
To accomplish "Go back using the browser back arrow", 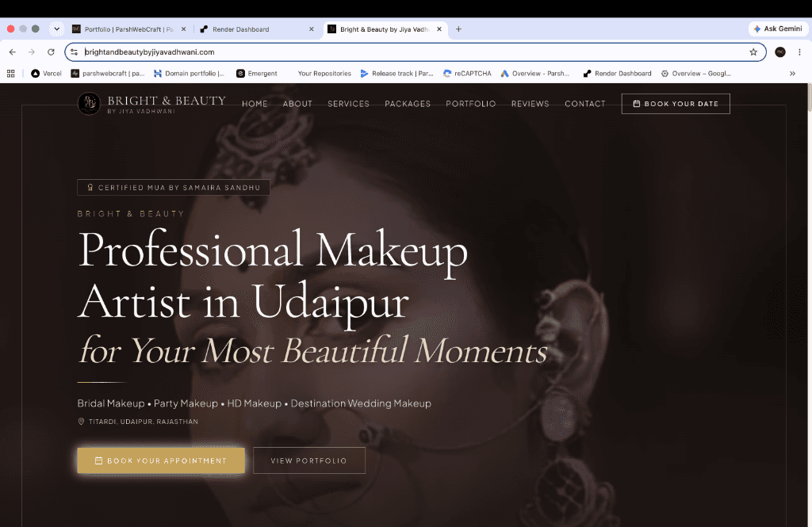I will (13, 52).
